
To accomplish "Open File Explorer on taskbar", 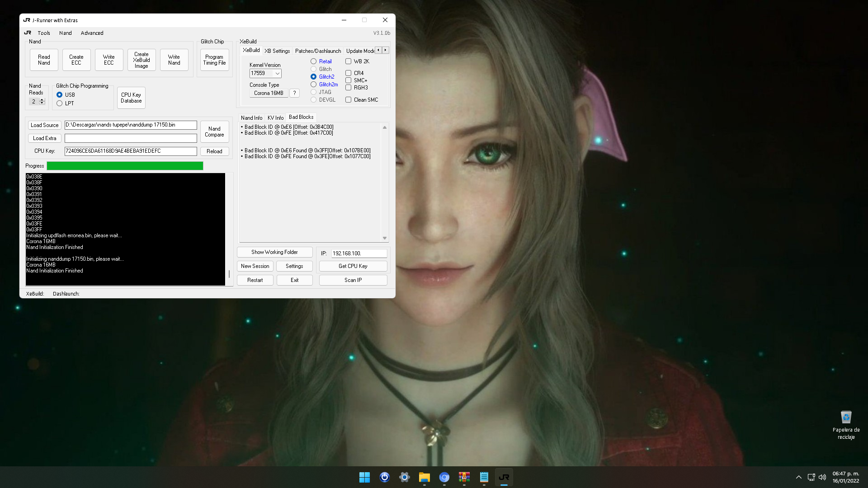I will pos(424,477).
